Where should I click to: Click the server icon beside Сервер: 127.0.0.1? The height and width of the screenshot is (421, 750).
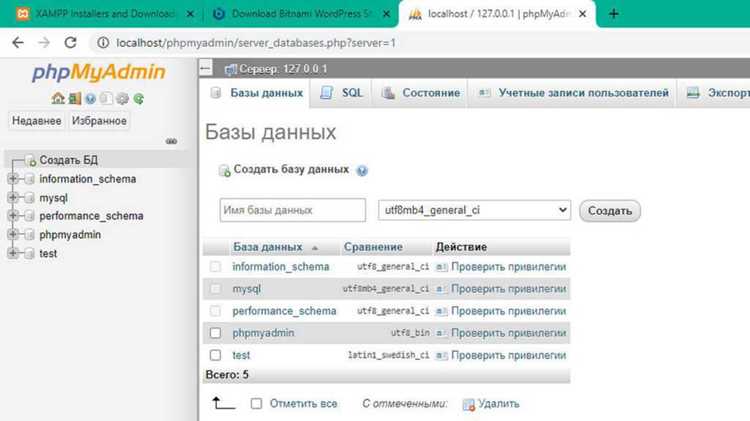231,69
